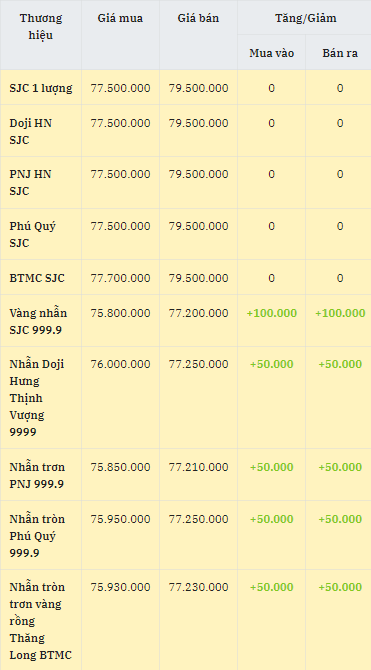Click the +100.000 Mua vào change value
The width and height of the screenshot is (371, 670).
click(272, 313)
